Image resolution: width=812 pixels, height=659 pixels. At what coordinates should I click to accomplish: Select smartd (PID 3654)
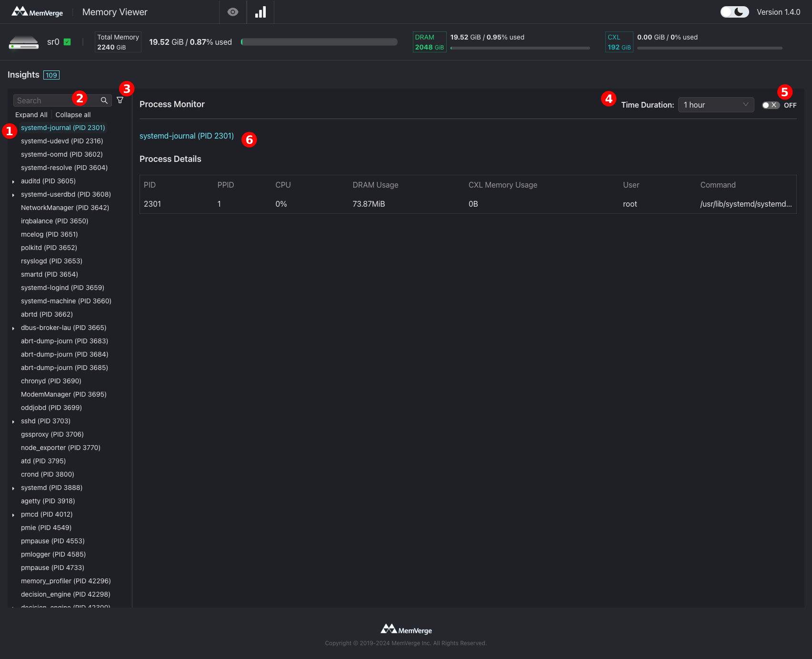(50, 274)
